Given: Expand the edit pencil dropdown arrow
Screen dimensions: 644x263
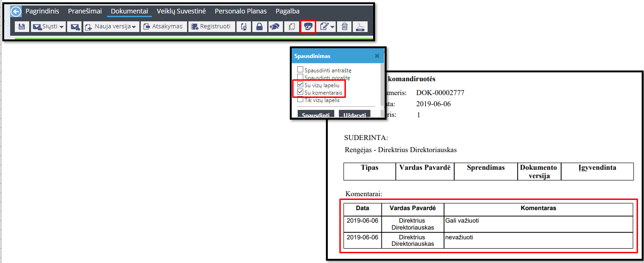Looking at the screenshot, I should (x=332, y=27).
